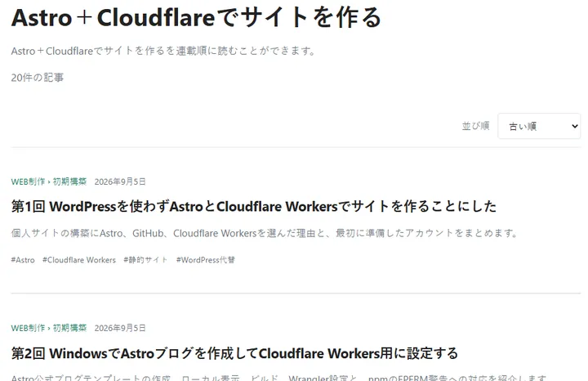Open article 第1回 WordPressを使わずAstroとCloudflare Workers
This screenshot has width=588, height=381.
coord(253,207)
